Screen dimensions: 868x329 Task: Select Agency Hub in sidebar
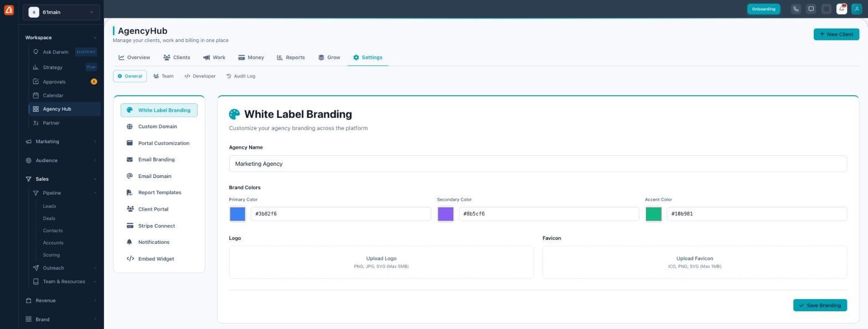64,109
